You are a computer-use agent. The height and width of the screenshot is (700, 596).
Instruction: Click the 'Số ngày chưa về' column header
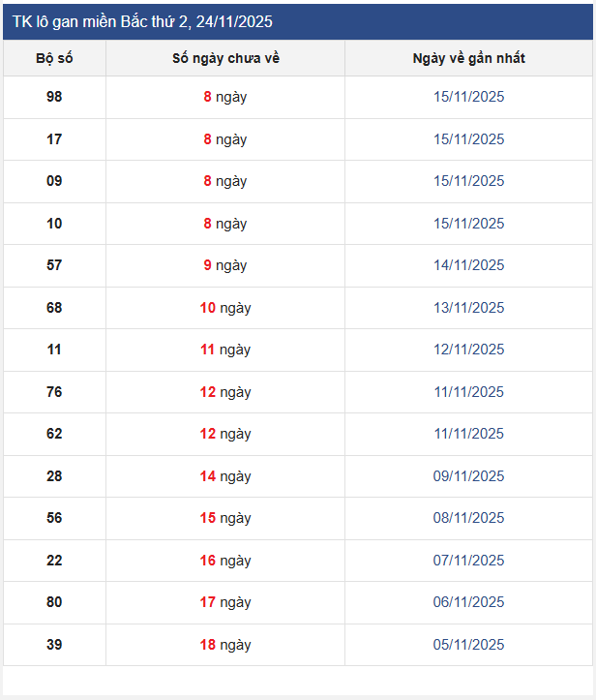click(x=225, y=58)
